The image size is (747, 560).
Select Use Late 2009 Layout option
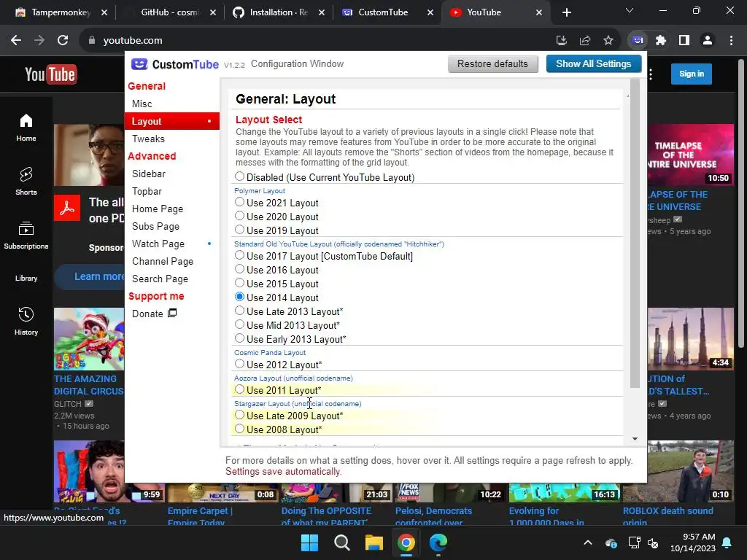tap(239, 415)
